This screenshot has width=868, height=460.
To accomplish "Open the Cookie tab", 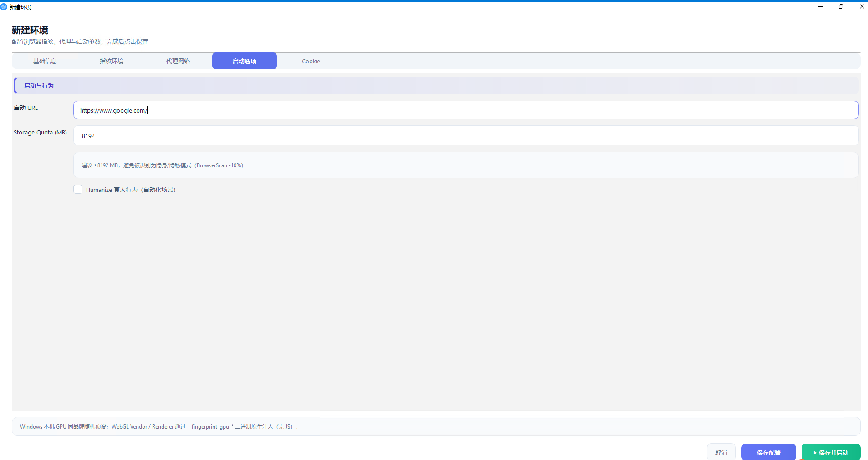I will click(311, 61).
